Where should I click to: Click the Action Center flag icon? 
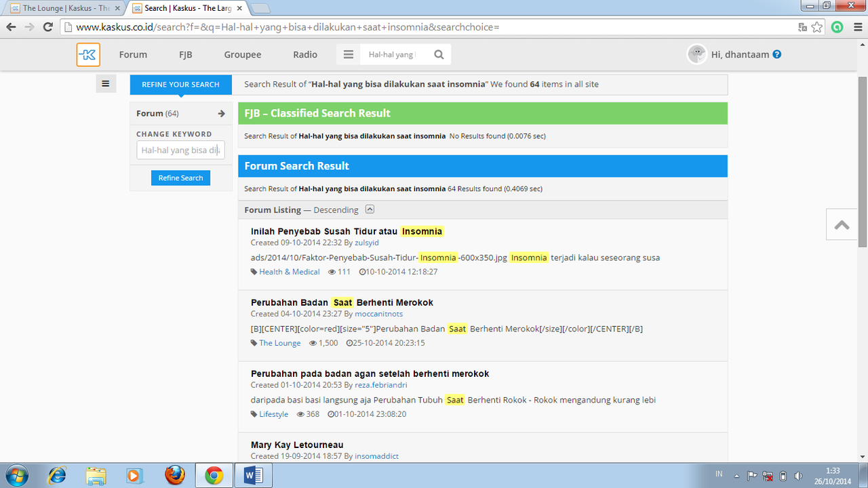tap(753, 476)
